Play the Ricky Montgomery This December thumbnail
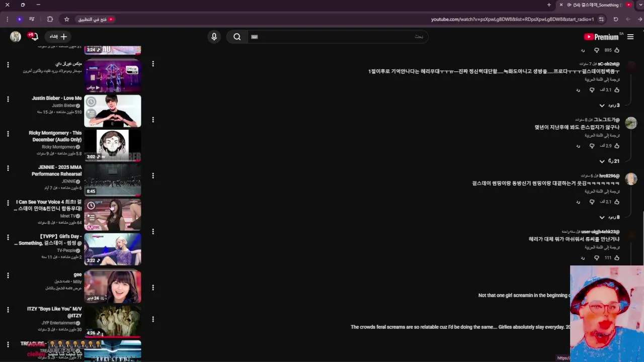Screen dimensions: 644x362 [x=113, y=145]
